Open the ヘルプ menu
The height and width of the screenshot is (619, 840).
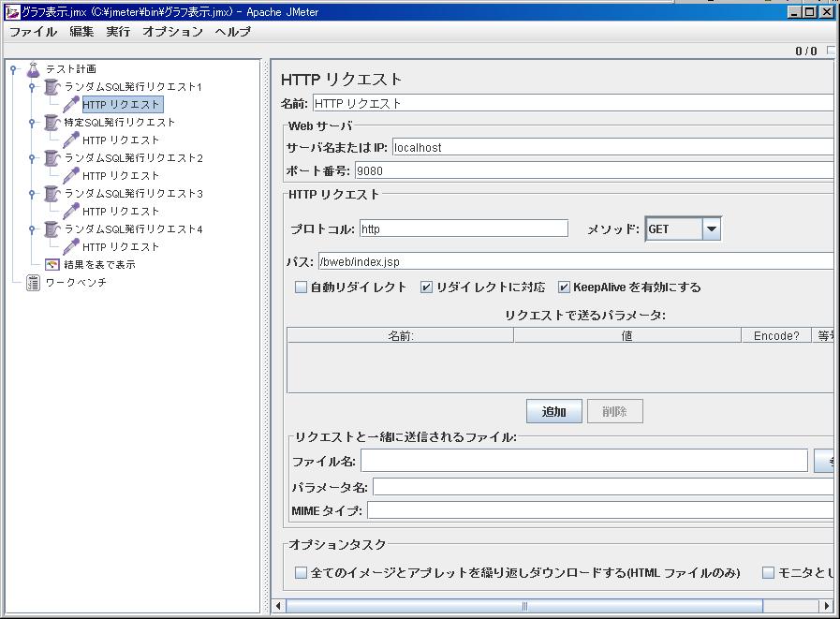(x=232, y=32)
